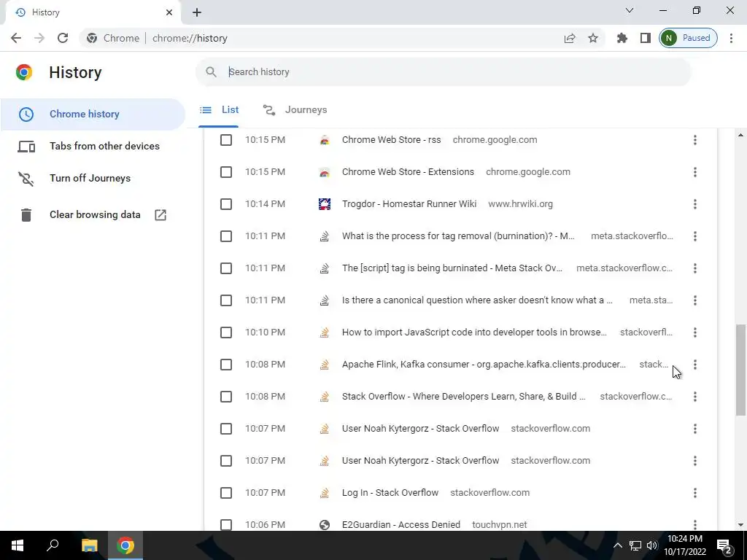Reload the history page

(x=63, y=38)
